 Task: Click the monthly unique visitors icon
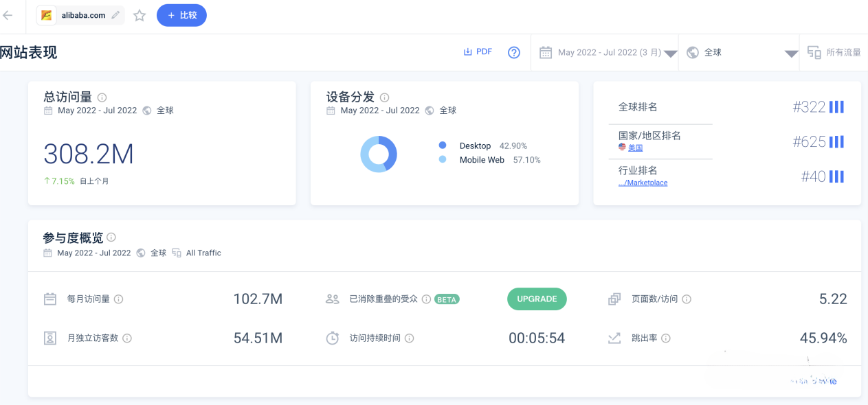click(x=50, y=338)
